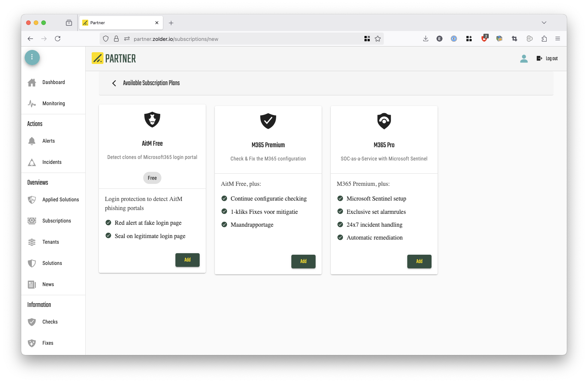The width and height of the screenshot is (588, 383).
Task: Open Monitoring via its pulse icon
Action: [32, 104]
